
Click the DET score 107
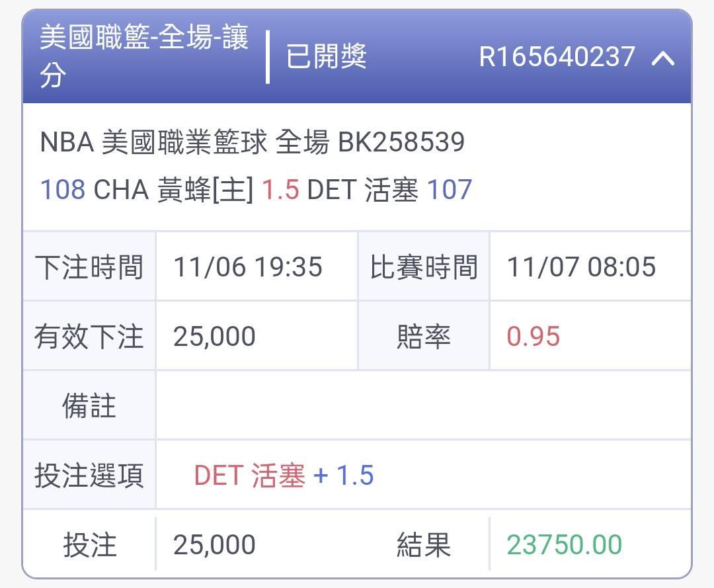pyautogui.click(x=450, y=189)
